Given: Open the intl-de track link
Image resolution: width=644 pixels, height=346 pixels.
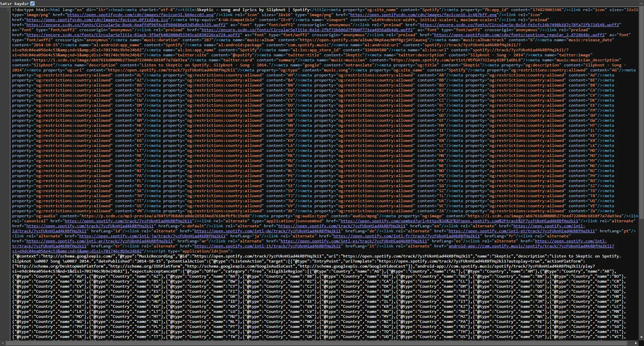Looking at the screenshot, I should [x=267, y=231].
